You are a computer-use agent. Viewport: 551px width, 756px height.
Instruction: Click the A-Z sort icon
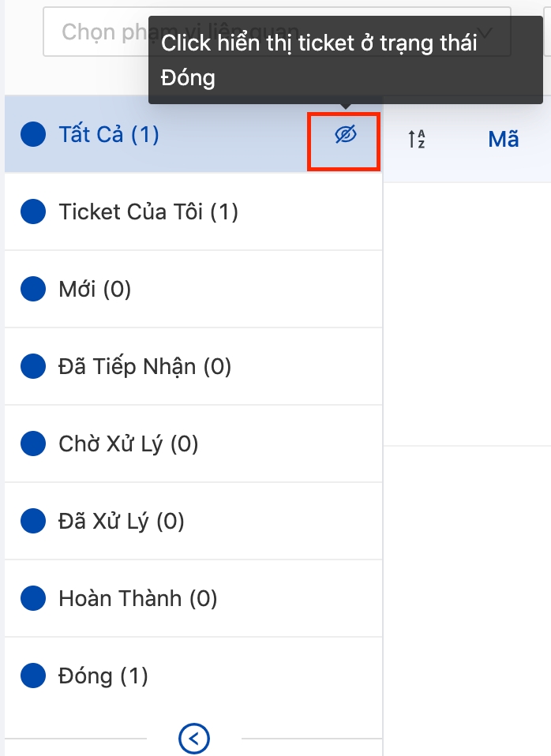click(416, 139)
